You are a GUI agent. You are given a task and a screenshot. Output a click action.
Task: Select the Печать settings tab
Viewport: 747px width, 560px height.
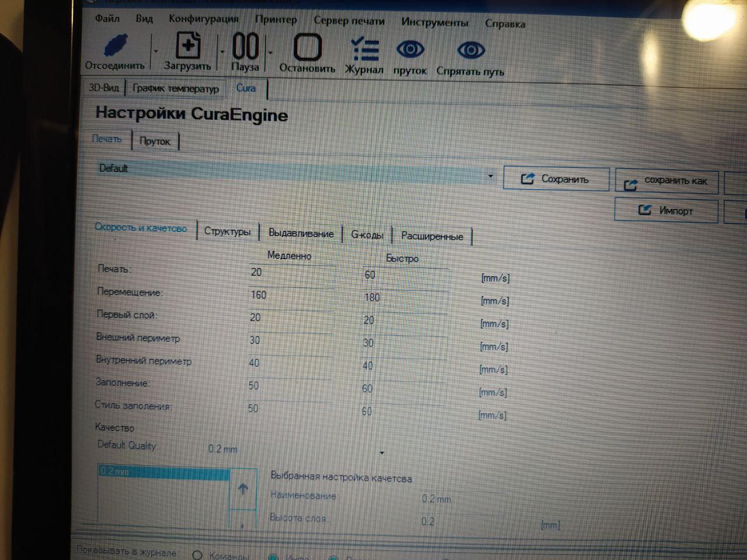coord(107,139)
